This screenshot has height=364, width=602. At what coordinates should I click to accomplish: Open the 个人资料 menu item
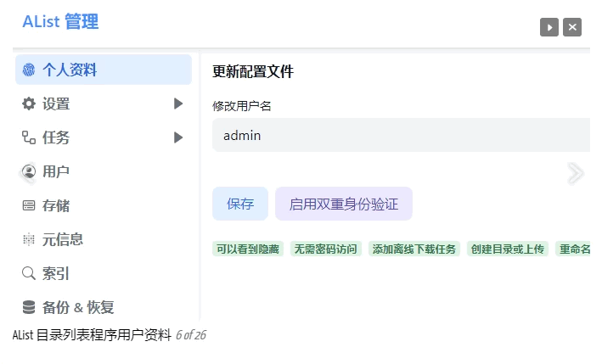tap(104, 70)
